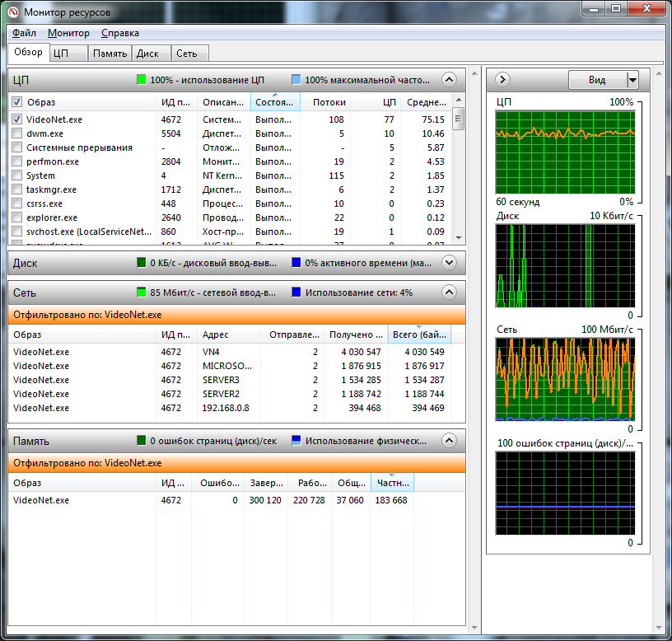Open the Вид dropdown arrow
Image resolution: width=672 pixels, height=641 pixels.
[x=632, y=80]
